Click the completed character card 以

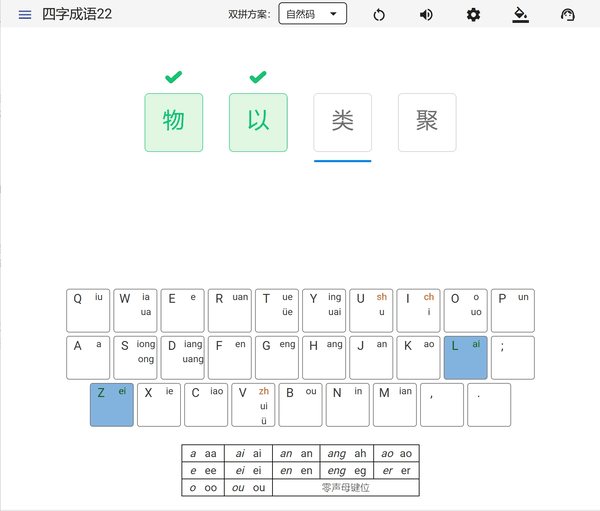pos(258,122)
